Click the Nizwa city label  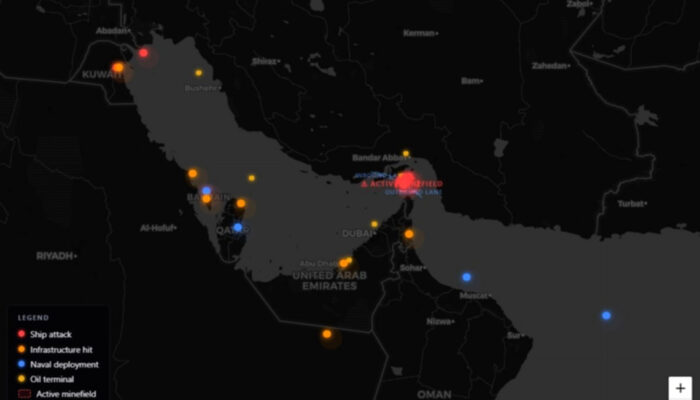(441, 322)
